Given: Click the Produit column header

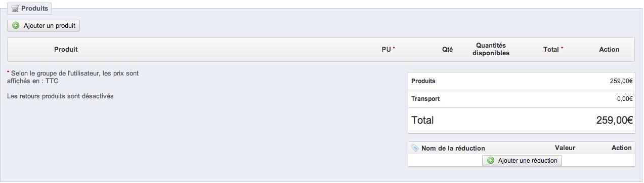Looking at the screenshot, I should [x=66, y=50].
